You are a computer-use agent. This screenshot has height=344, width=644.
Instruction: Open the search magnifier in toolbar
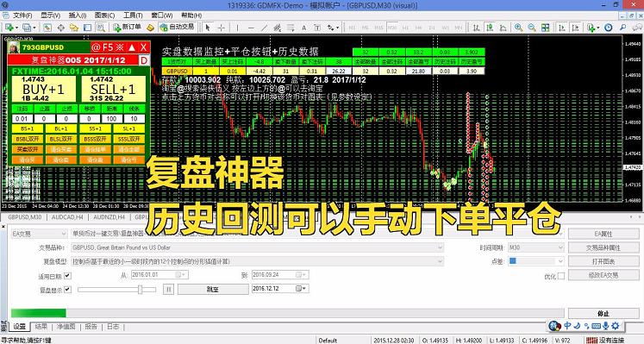click(622, 28)
